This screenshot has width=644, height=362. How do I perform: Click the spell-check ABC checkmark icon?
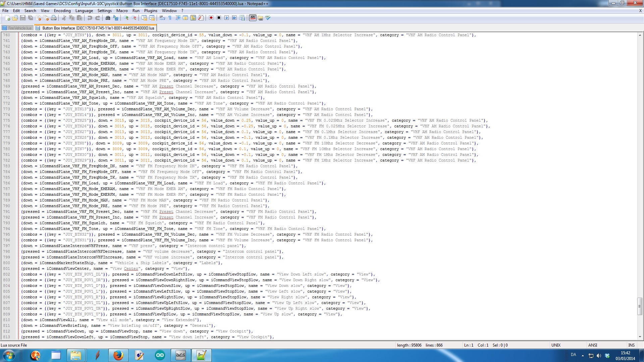click(x=268, y=18)
